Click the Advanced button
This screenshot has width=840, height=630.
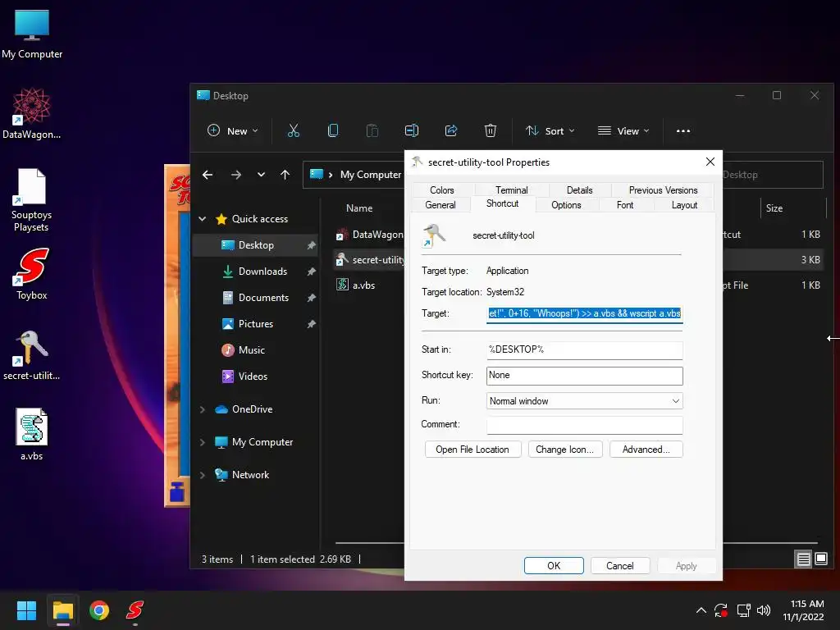[646, 449]
